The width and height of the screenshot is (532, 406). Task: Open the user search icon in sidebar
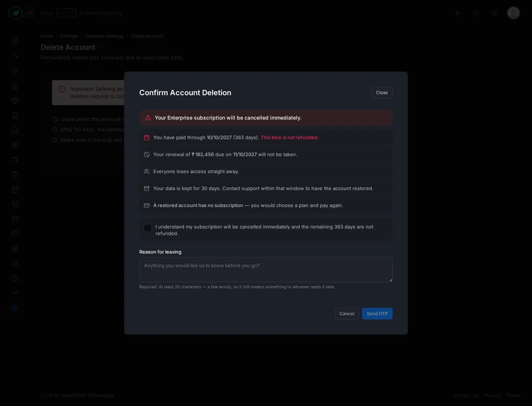pos(15,55)
